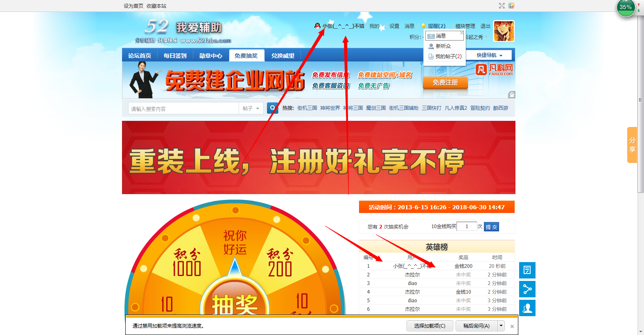Click 退出 logout link
644x335 pixels.
485,26
